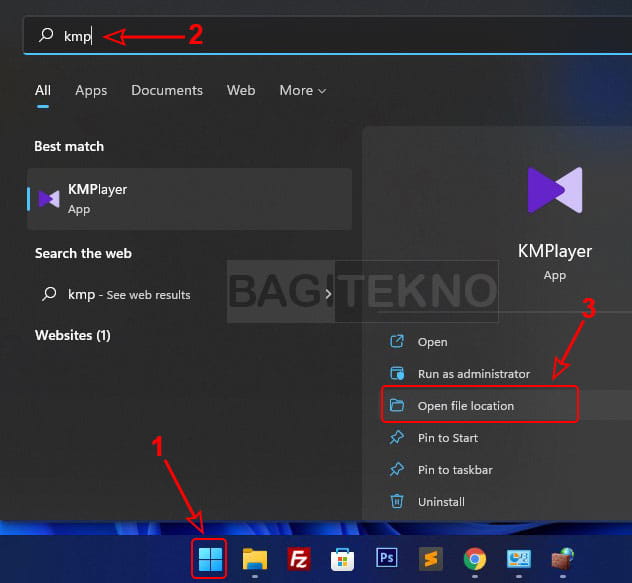This screenshot has height=583, width=632.
Task: Click the Run as administrator shield icon
Action: [x=397, y=373]
